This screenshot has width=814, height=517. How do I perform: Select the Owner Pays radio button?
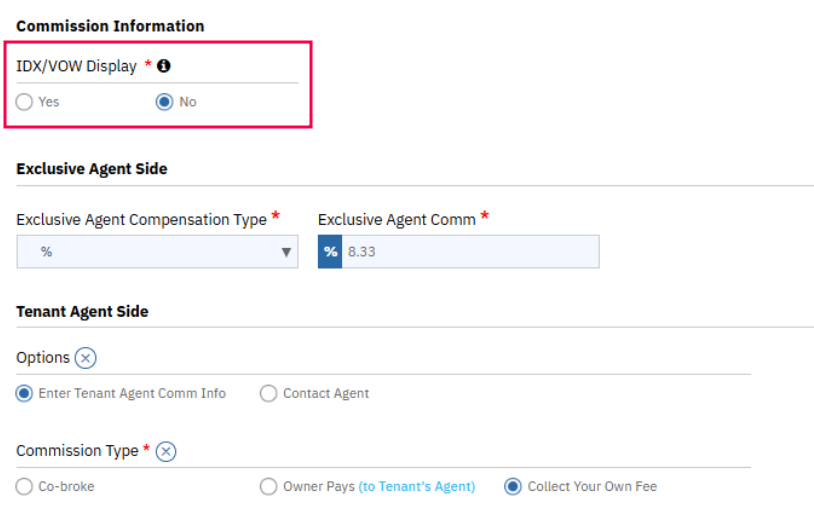(268, 487)
